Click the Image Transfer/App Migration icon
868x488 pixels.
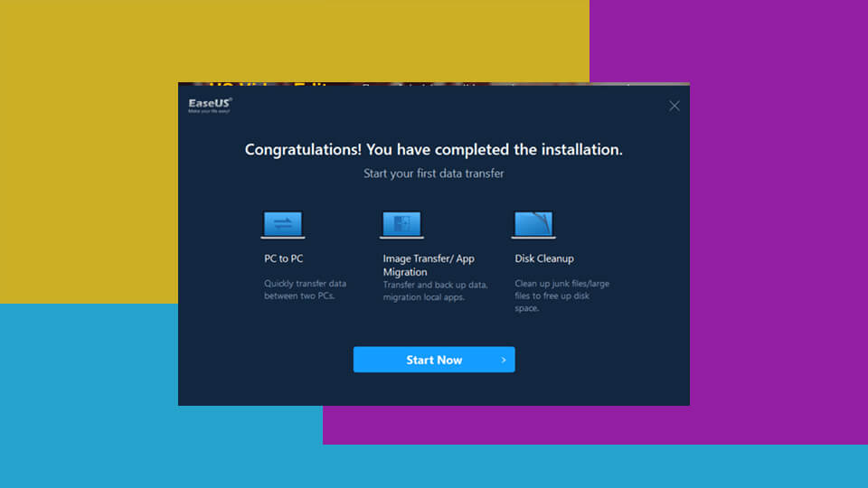402,224
